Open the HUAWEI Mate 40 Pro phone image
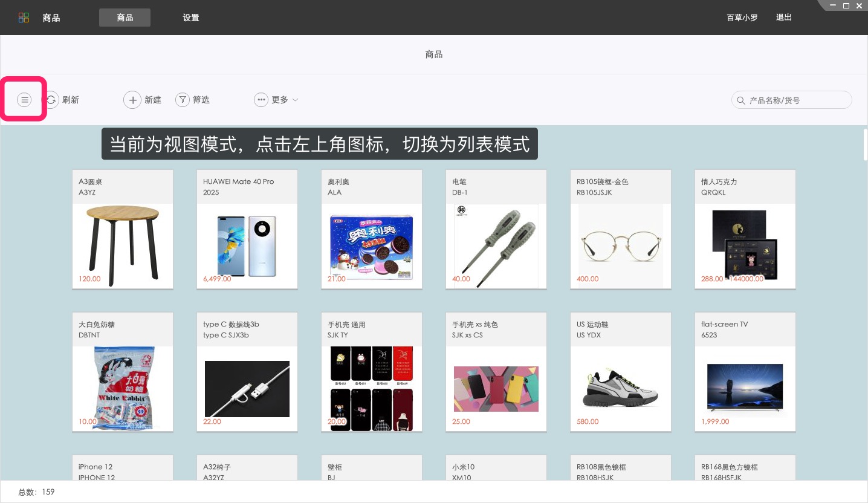 click(x=247, y=246)
